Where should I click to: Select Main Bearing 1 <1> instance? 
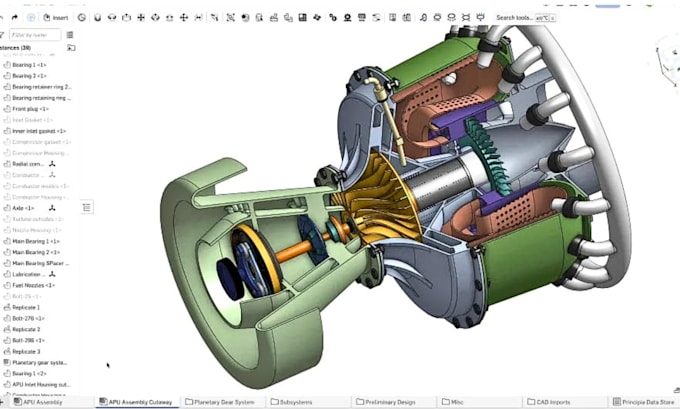coord(36,241)
